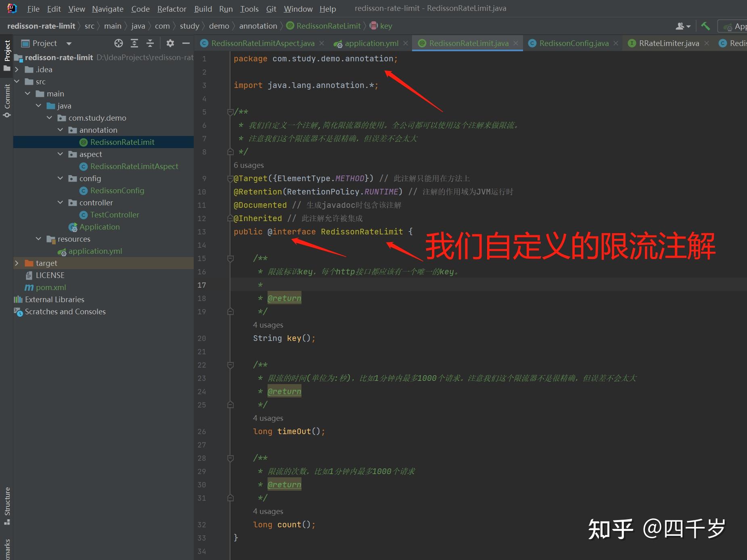Click the annotation breadcrumb in navigation bar
Image resolution: width=747 pixels, height=560 pixels.
(258, 25)
